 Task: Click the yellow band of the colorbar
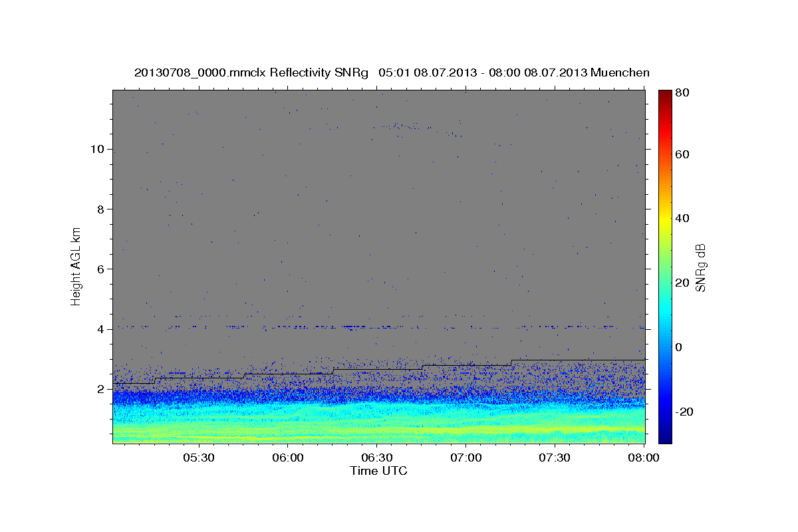click(x=665, y=219)
